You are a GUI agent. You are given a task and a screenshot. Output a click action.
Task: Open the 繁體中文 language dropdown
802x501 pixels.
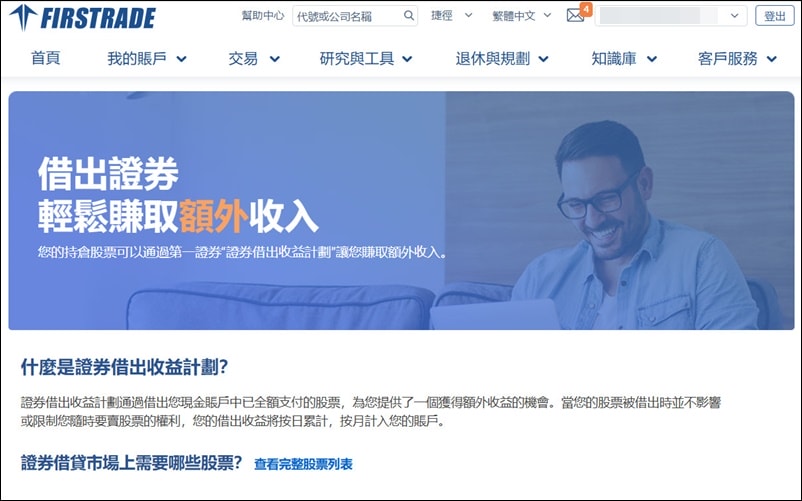(522, 16)
